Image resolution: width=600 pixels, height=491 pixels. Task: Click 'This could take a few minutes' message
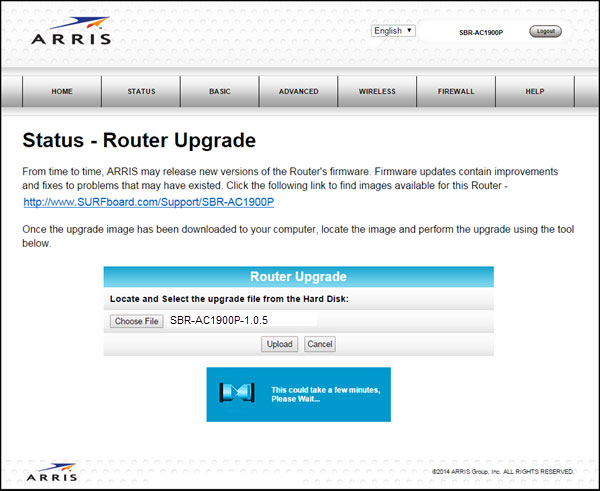tap(326, 394)
